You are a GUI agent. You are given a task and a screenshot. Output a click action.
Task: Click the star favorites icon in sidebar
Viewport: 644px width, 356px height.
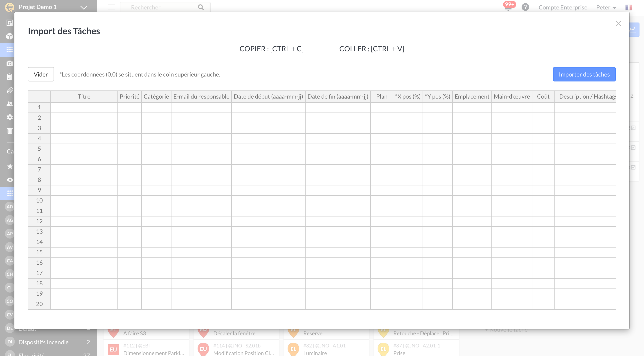[10, 166]
